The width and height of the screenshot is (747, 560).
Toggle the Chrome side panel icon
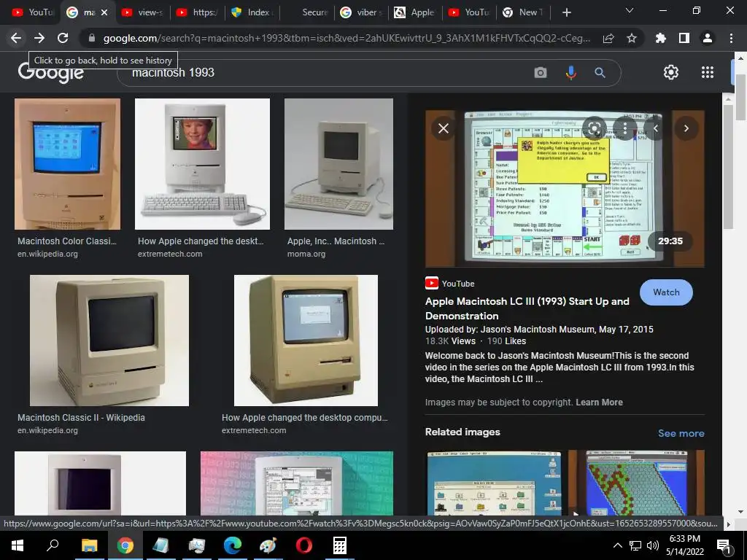point(684,38)
